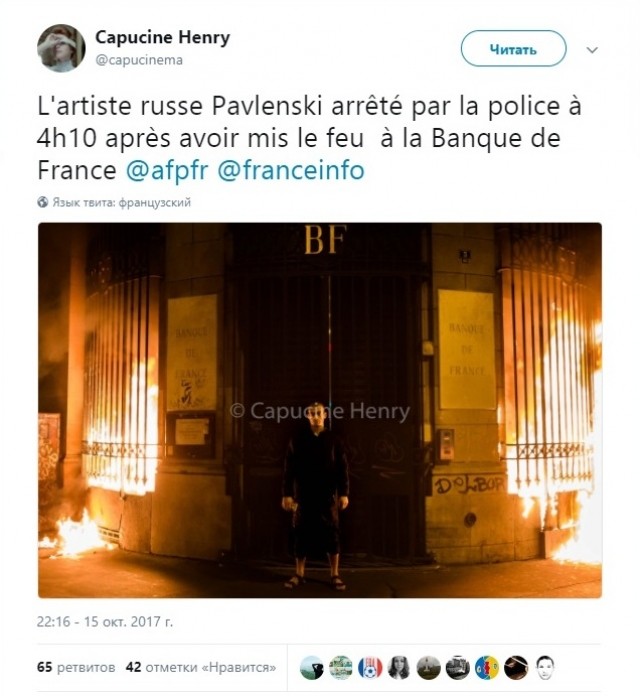Click the @capucinema handle
The width and height of the screenshot is (640, 696).
139,60
